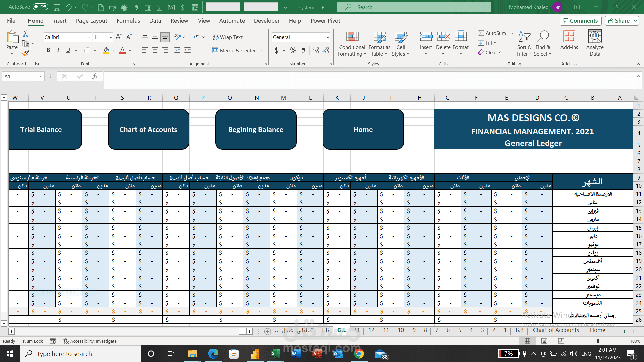Toggle Bold formatting

[x=48, y=50]
